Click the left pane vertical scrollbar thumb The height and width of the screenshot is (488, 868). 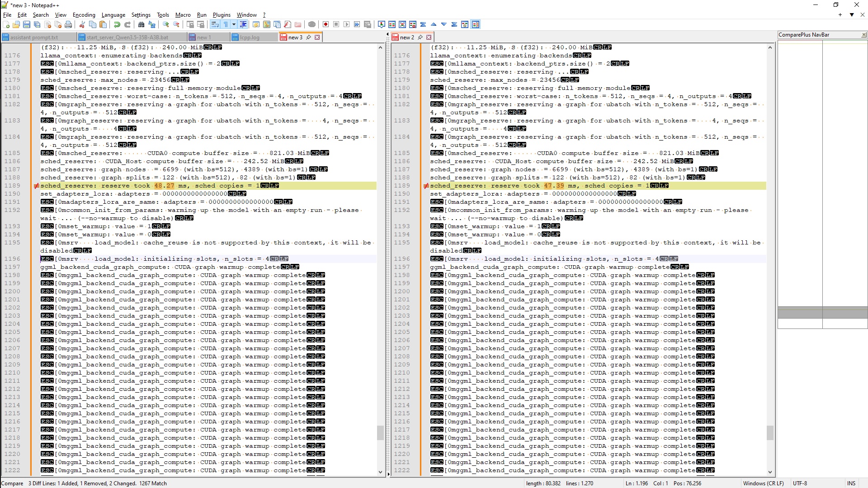pyautogui.click(x=380, y=432)
